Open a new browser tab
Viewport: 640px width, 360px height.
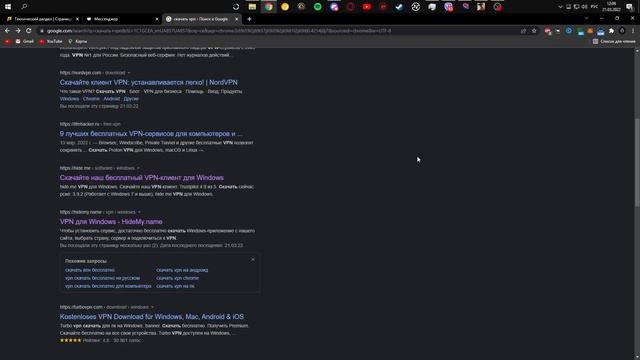249,19
